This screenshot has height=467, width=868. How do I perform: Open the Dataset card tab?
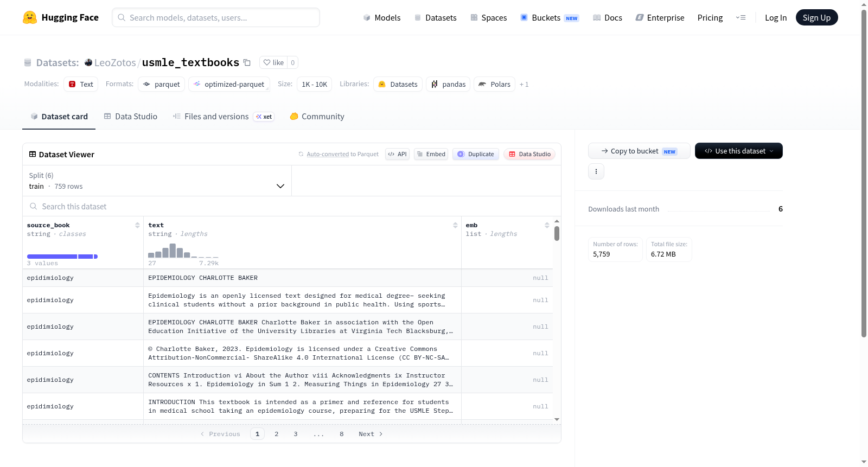(59, 117)
